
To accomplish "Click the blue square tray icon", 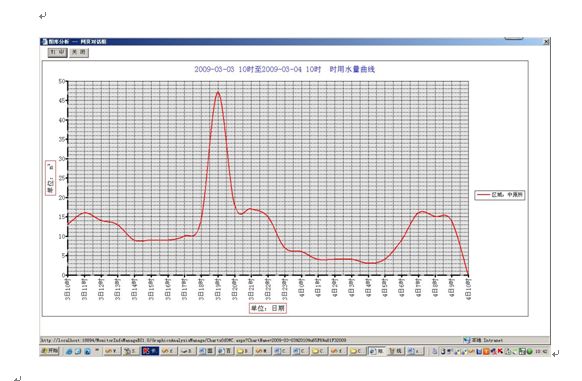I will (x=479, y=351).
